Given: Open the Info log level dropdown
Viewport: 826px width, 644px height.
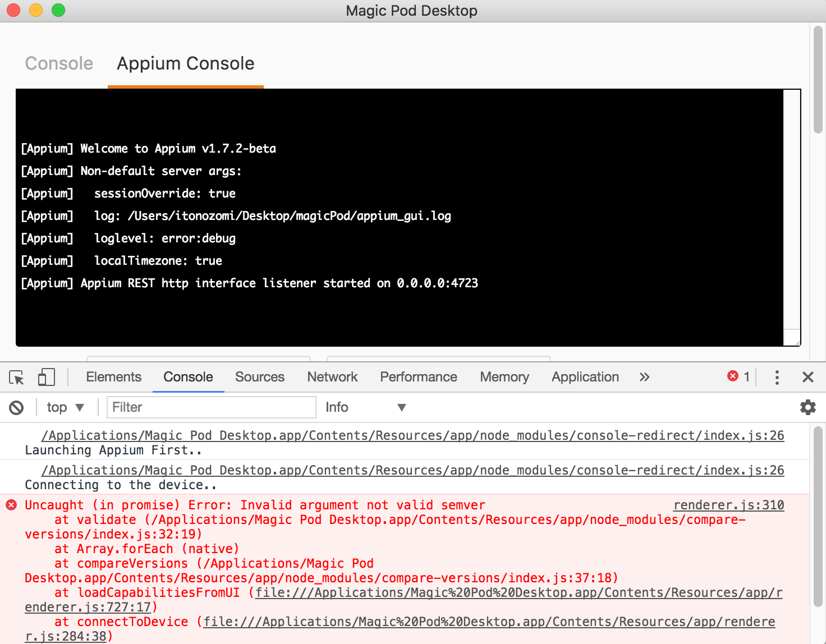Looking at the screenshot, I should 365,407.
